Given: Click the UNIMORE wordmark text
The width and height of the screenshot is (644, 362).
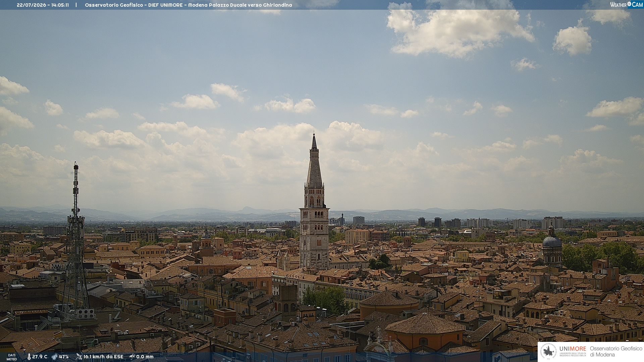Looking at the screenshot, I should [573, 349].
